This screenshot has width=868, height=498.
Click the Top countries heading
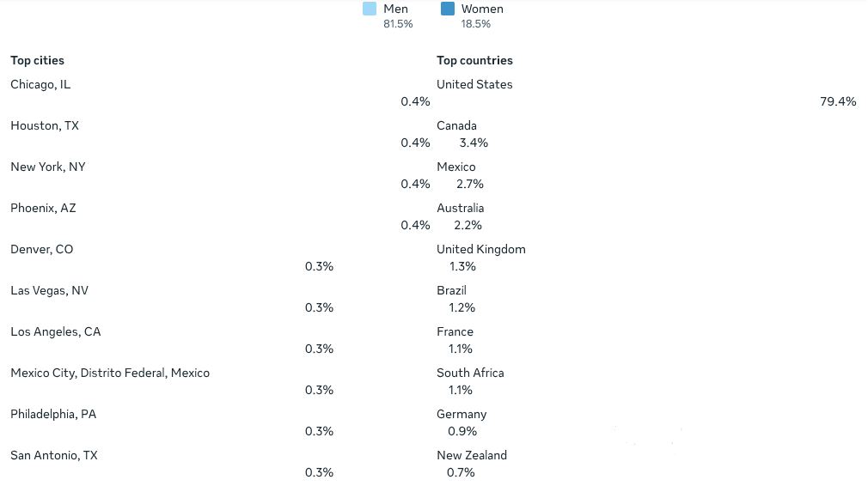(x=474, y=60)
